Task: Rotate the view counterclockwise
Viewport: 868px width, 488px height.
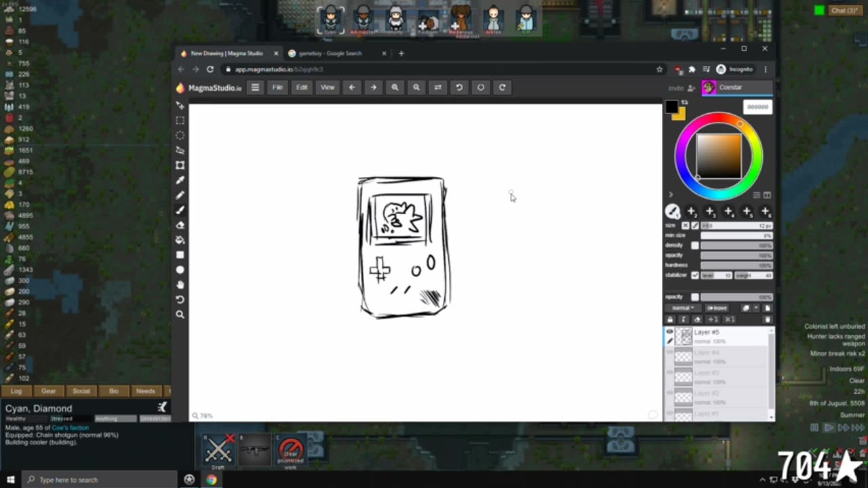Action: [x=459, y=87]
